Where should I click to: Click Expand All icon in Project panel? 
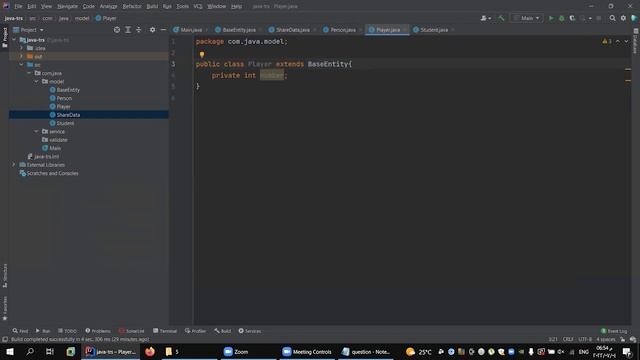point(128,30)
